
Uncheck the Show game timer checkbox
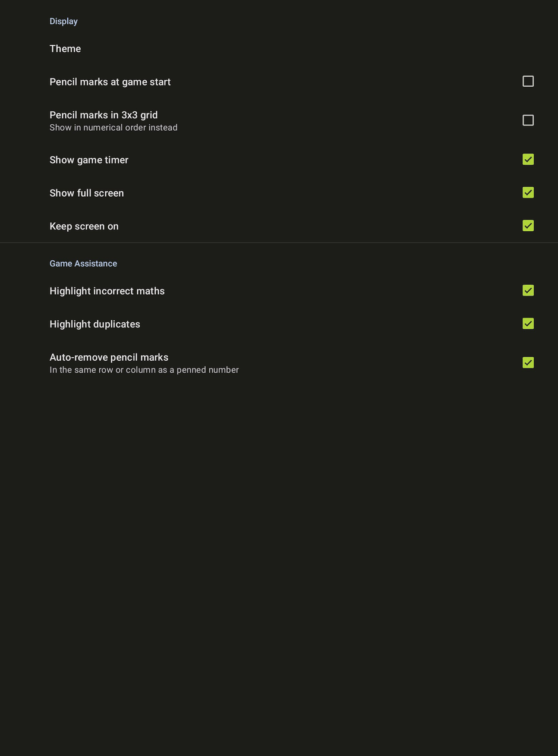pos(528,159)
